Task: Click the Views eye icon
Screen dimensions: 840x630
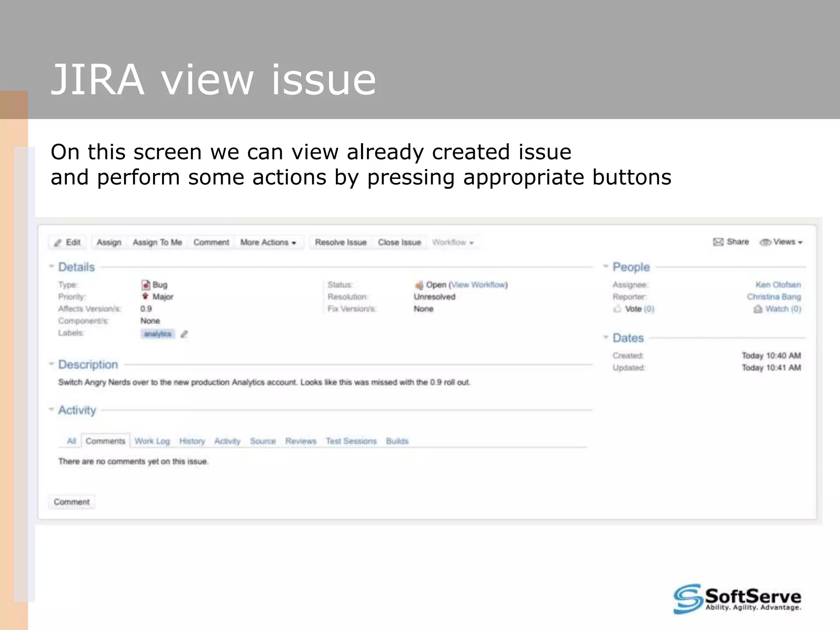Action: pyautogui.click(x=765, y=242)
